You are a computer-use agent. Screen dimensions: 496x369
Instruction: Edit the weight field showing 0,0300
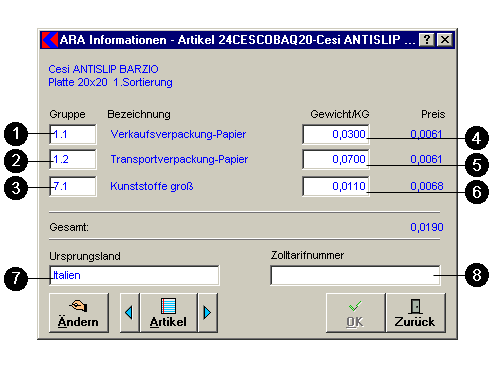point(336,134)
